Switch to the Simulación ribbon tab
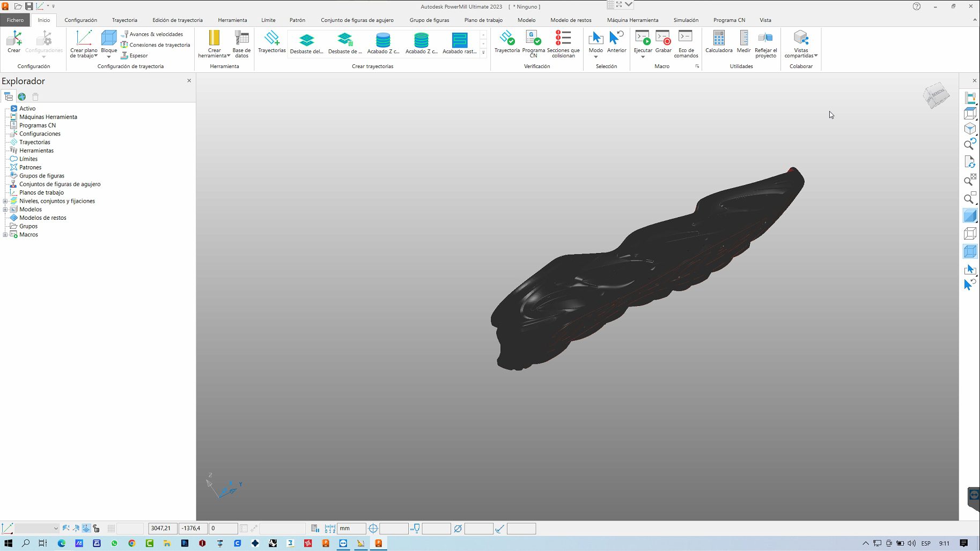This screenshot has width=980, height=551. (x=686, y=20)
